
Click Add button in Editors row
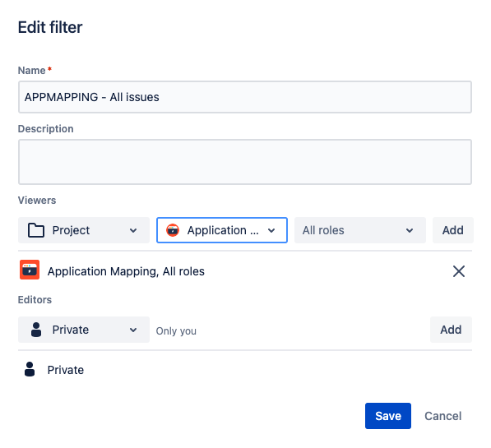(451, 330)
